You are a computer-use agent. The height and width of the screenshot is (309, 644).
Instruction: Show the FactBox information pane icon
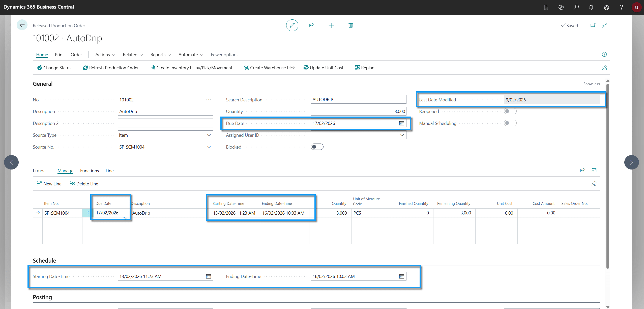[604, 54]
